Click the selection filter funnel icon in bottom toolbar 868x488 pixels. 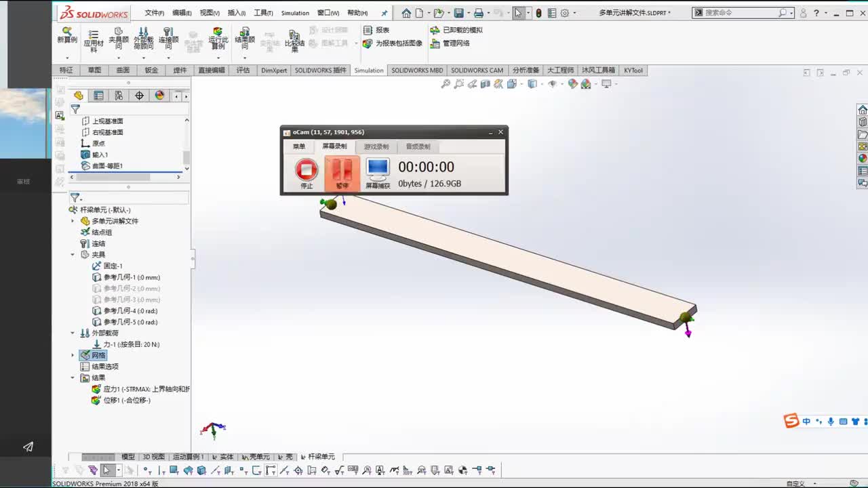click(93, 470)
